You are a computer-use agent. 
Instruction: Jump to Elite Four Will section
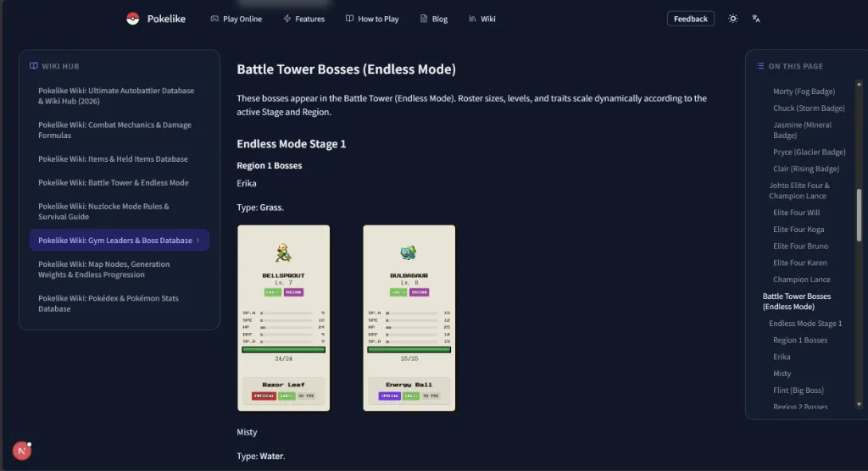tap(796, 213)
